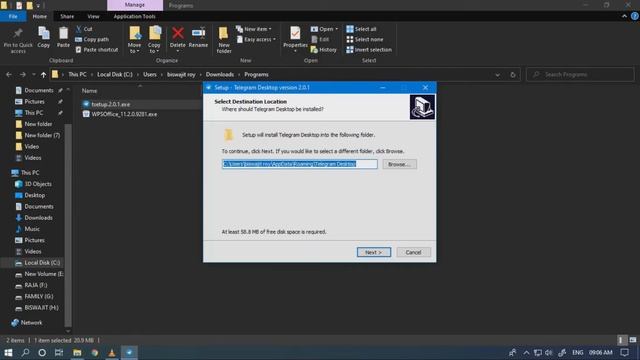640x360 pixels.
Task: Select the Cut command
Action: click(x=84, y=29)
